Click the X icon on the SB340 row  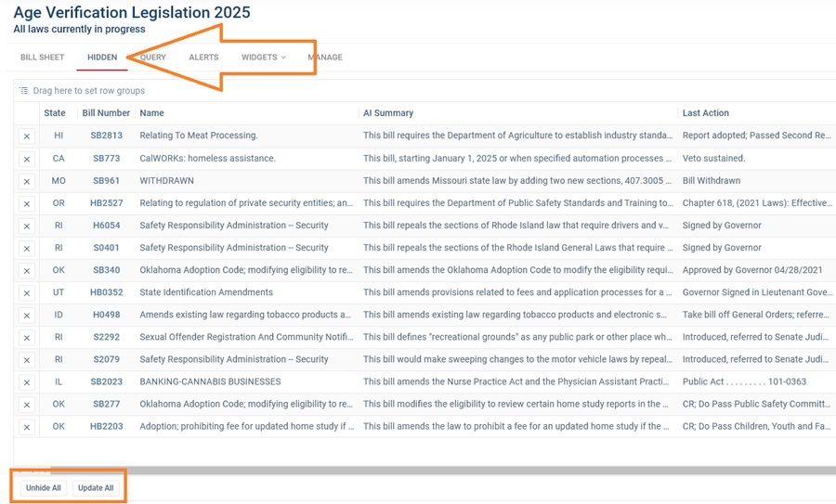tap(26, 270)
